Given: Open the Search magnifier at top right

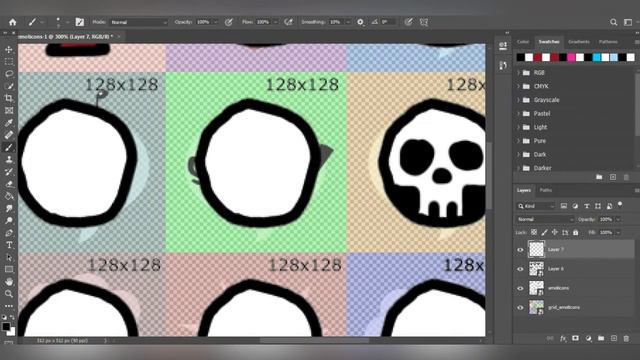Looking at the screenshot, I should point(613,22).
